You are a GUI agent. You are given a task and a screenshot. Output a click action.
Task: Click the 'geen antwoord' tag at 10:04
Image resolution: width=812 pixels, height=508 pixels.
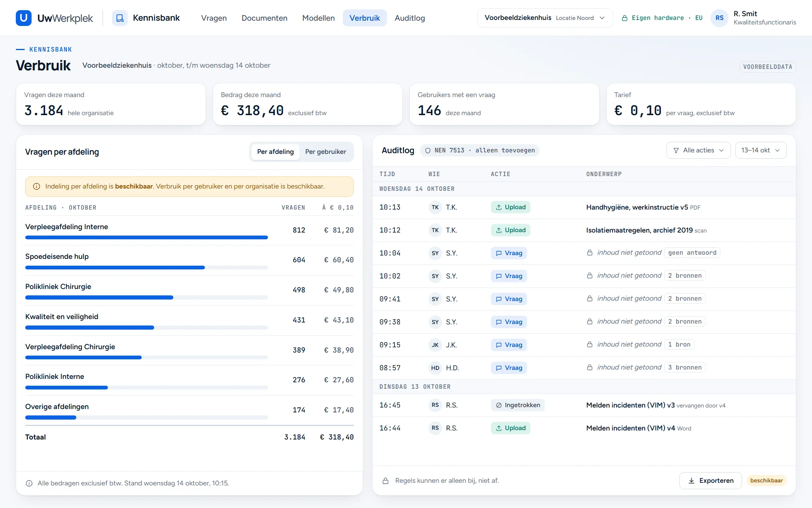[692, 253]
